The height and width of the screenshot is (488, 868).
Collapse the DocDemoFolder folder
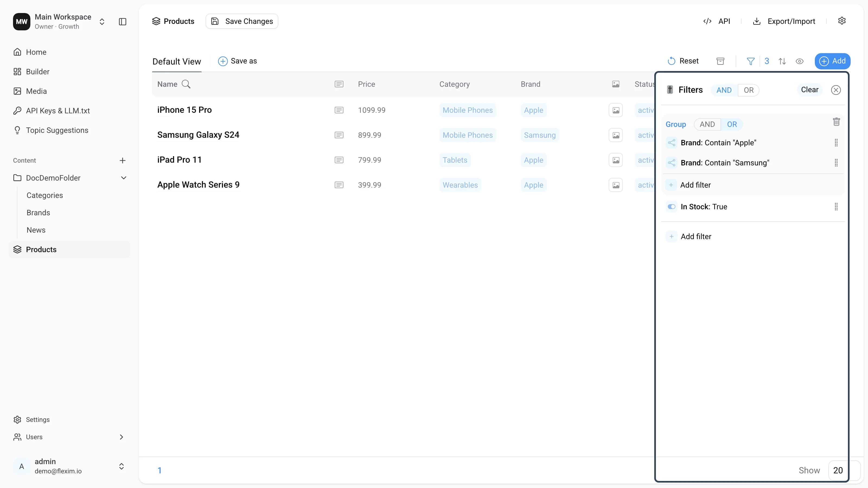pyautogui.click(x=124, y=178)
